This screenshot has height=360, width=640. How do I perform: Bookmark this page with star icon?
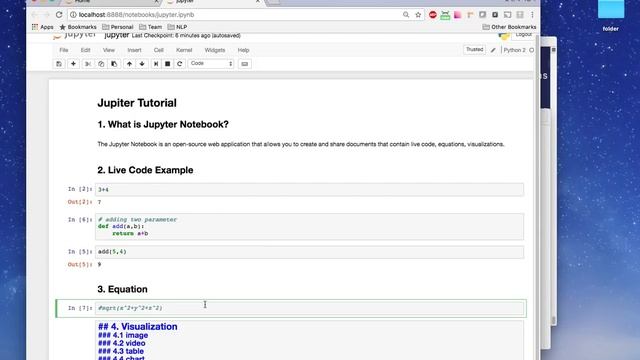pyautogui.click(x=418, y=15)
